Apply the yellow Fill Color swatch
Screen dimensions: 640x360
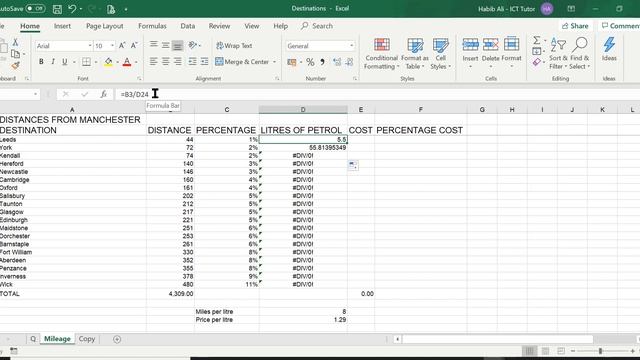pos(108,62)
